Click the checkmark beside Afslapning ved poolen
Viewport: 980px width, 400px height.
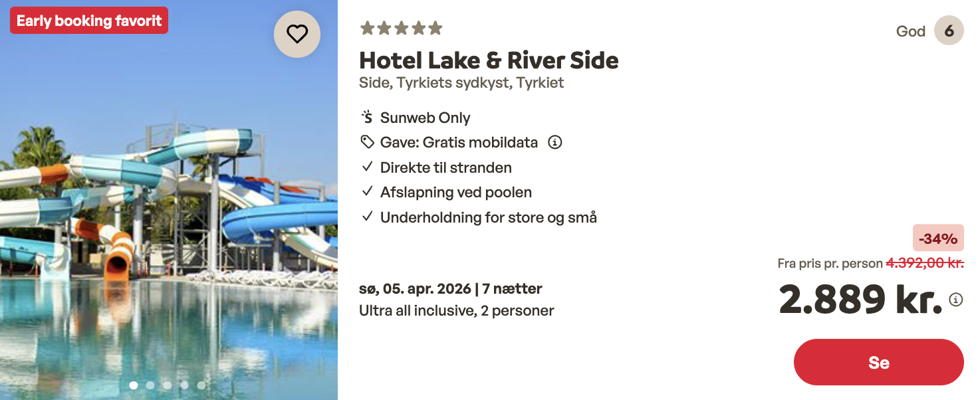click(367, 192)
